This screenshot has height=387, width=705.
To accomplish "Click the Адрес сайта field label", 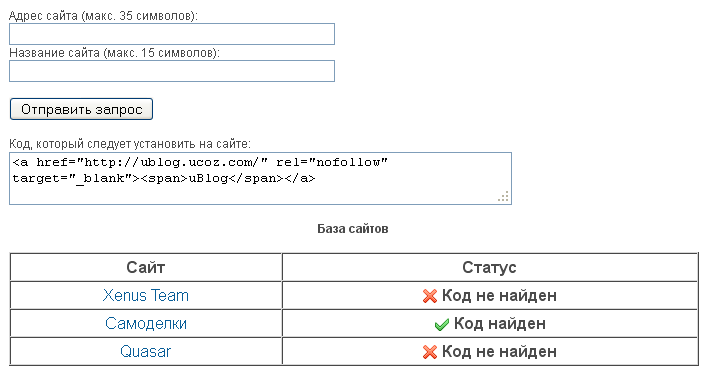I will click(103, 16).
